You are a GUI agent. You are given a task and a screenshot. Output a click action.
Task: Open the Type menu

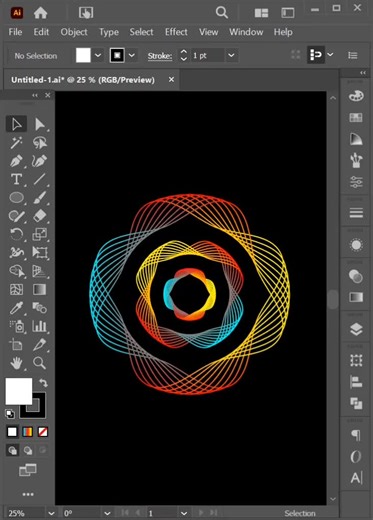109,32
